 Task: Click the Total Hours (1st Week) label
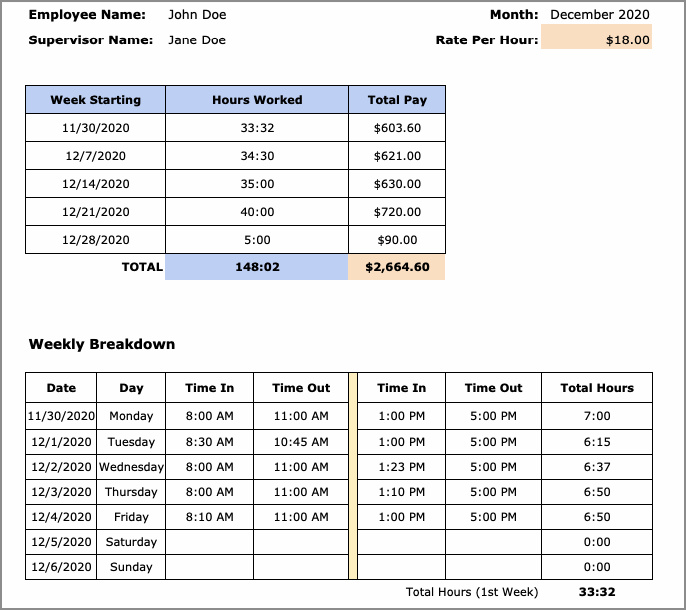click(x=472, y=592)
